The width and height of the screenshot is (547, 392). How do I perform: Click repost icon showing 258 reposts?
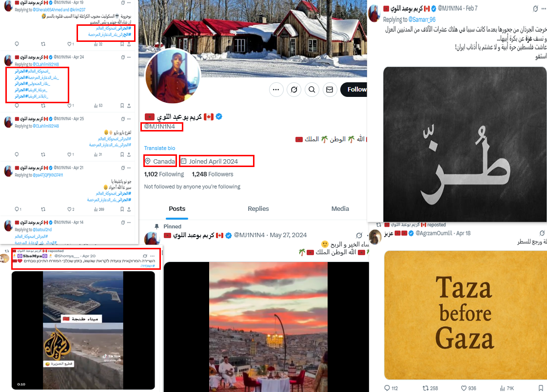tap(426, 388)
